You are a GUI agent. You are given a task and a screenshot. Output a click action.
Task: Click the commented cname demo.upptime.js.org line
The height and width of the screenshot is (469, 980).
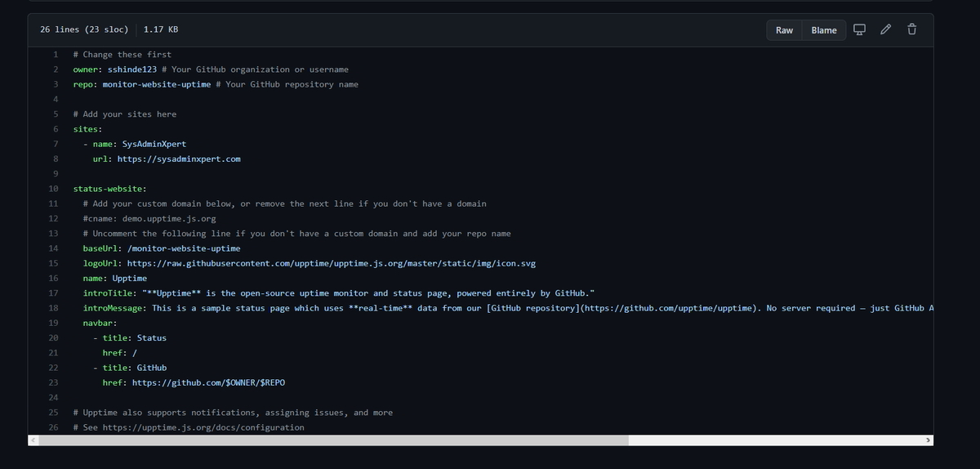tap(149, 218)
